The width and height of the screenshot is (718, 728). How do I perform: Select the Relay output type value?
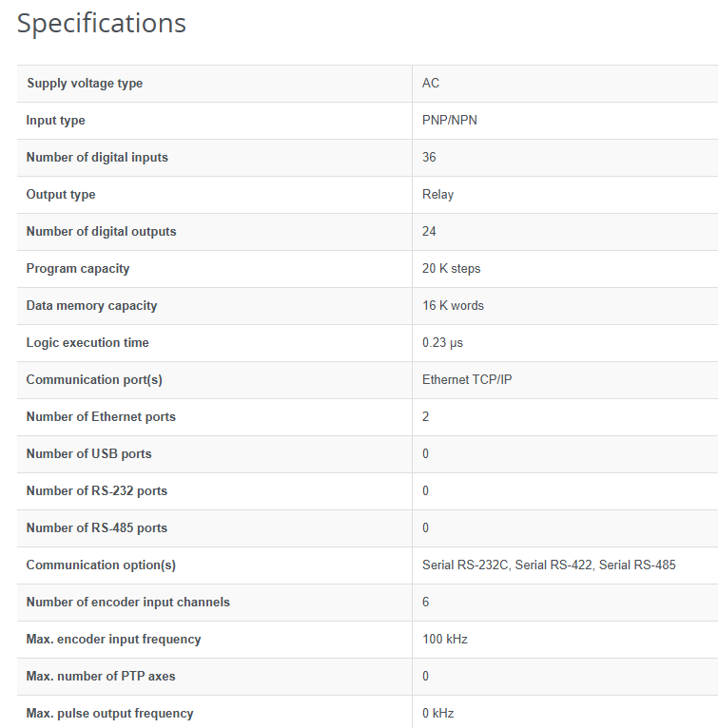(x=438, y=195)
